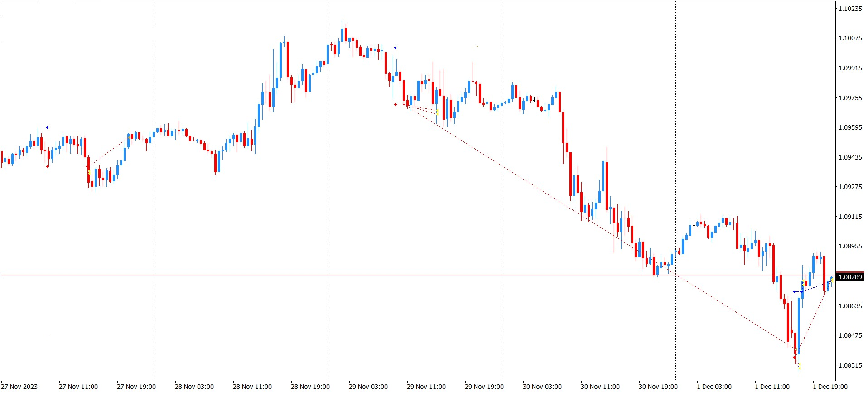Screen dimensions: 868x393
Task: Select the 1.08635 price scale value
Action: pos(850,306)
